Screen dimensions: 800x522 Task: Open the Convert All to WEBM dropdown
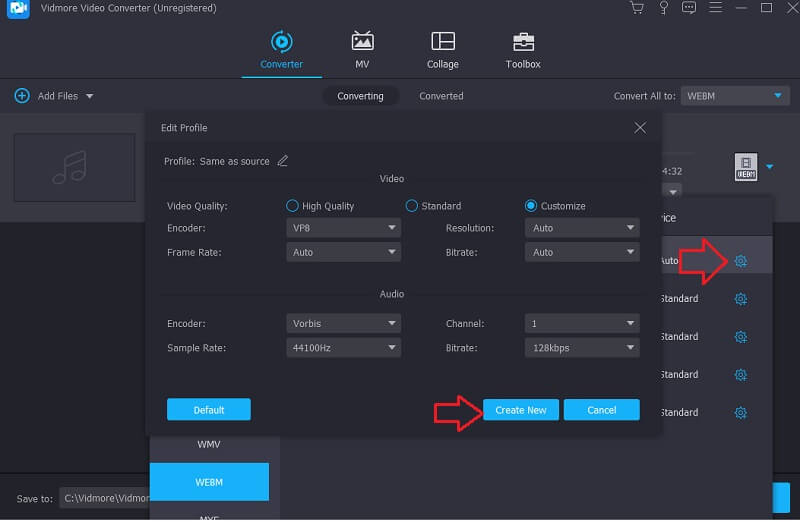click(736, 96)
